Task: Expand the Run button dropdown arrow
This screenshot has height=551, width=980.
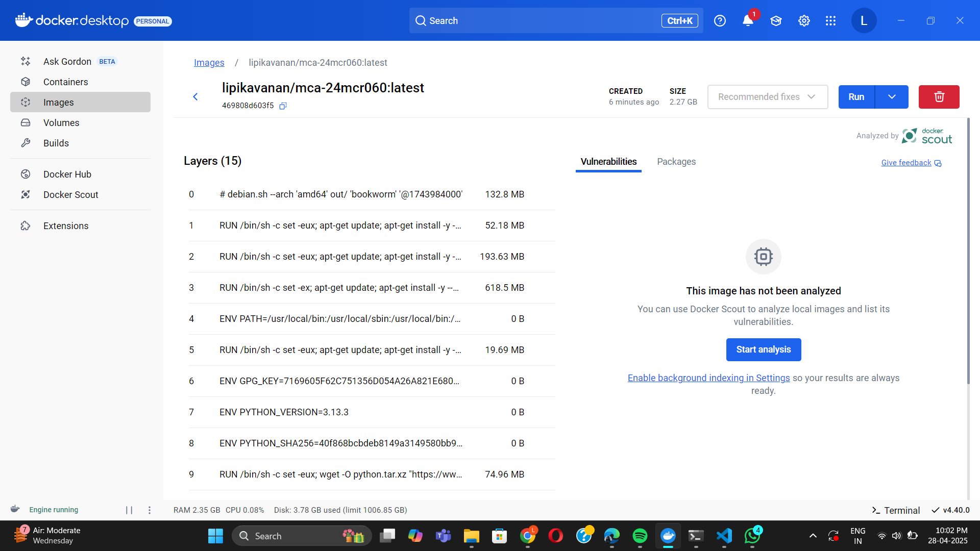Action: coord(892,97)
